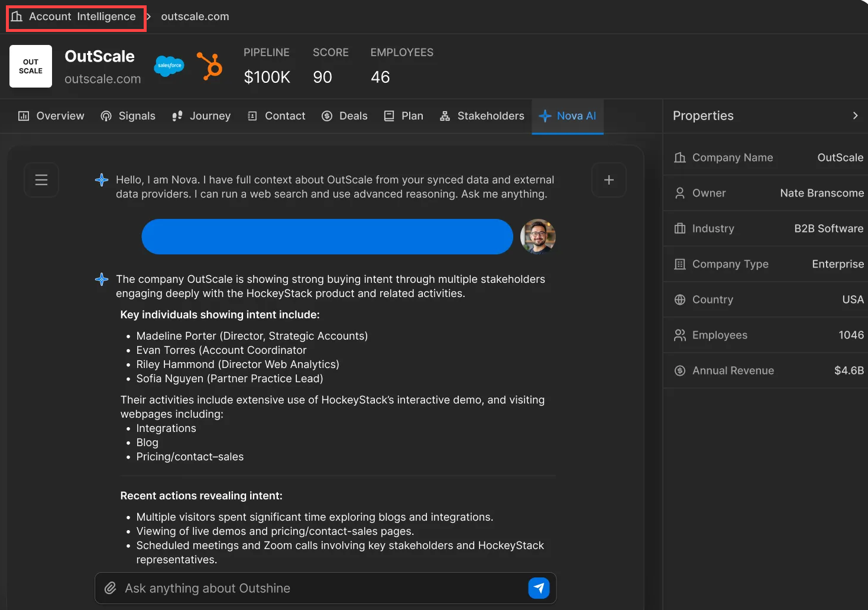Image resolution: width=868 pixels, height=610 pixels.
Task: Click the Salesforce integration icon
Action: 169,66
